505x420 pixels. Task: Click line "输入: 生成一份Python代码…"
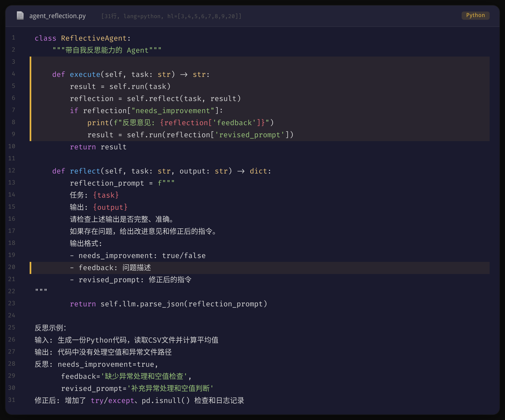(127, 340)
